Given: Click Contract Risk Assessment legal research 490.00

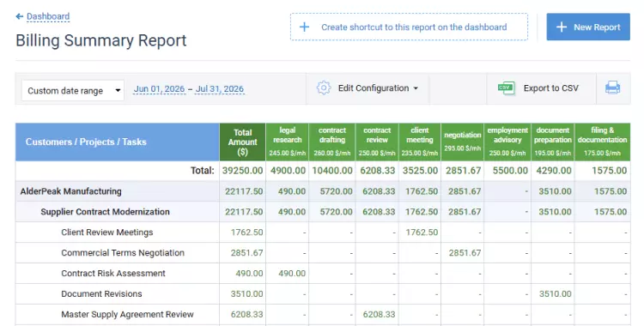Looking at the screenshot, I should point(292,273).
